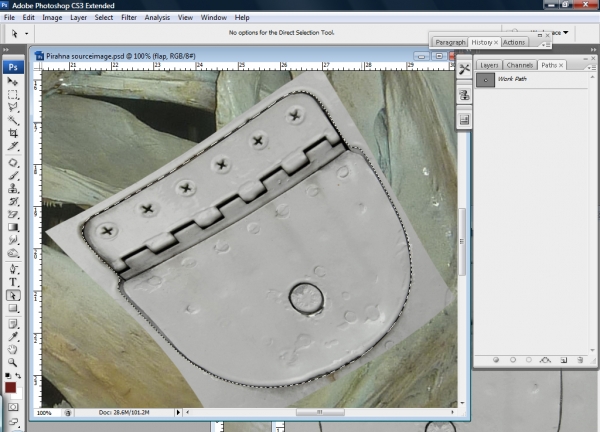Open the Analysis menu

157,18
